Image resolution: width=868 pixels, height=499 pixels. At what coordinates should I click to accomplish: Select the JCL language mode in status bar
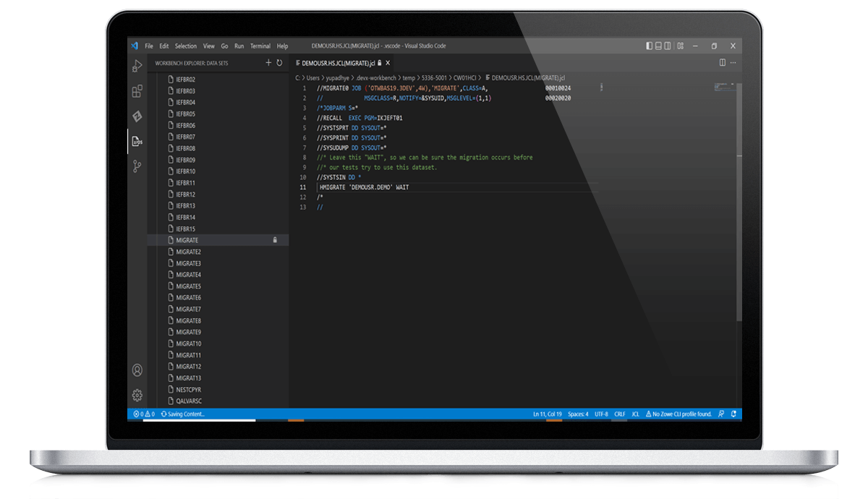point(635,414)
